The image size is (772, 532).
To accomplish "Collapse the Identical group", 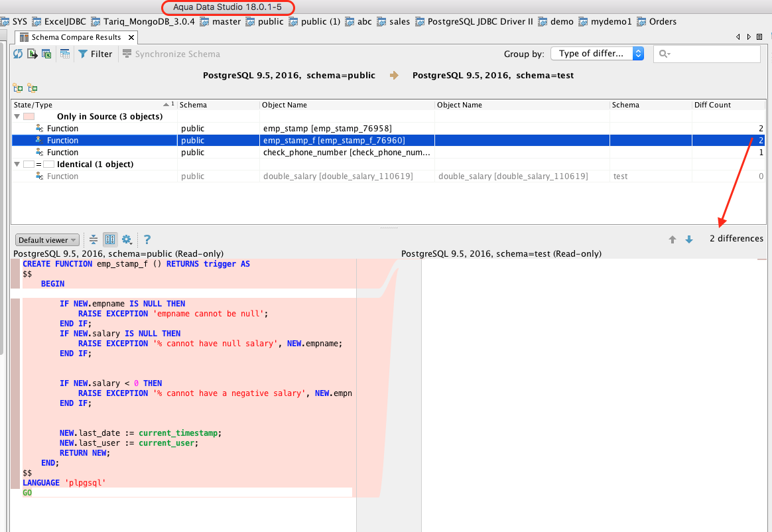I will point(17,165).
